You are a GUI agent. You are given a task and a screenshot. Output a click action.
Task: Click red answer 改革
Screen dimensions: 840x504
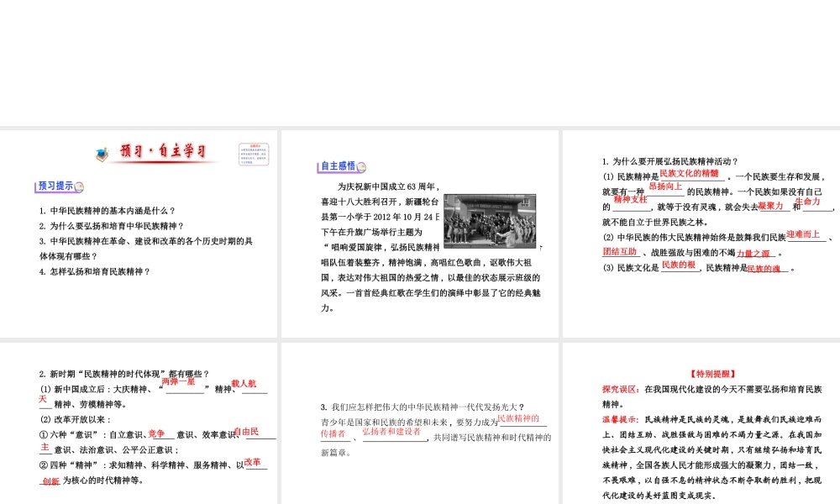[252, 462]
